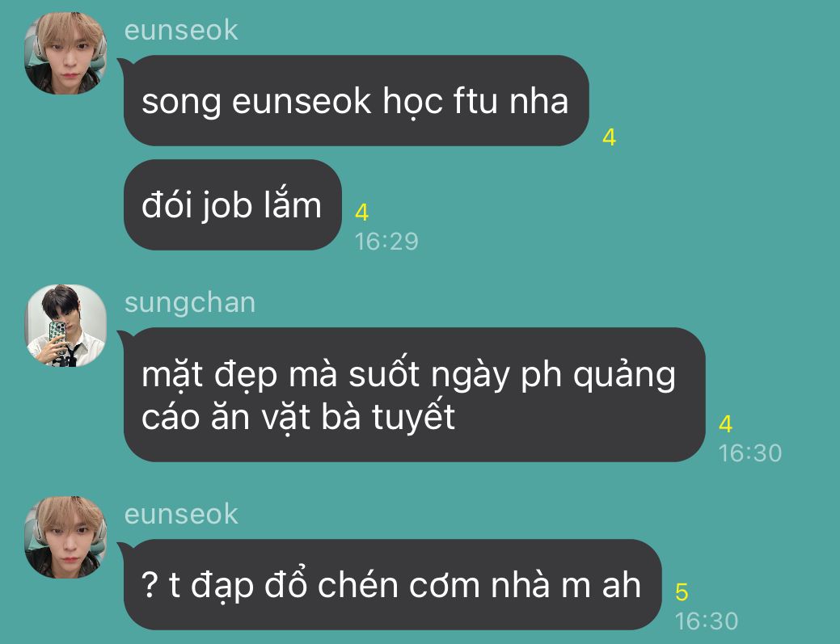
Task: Click the words 'bà tuyết' in sungchan's message
Action: tap(388, 416)
